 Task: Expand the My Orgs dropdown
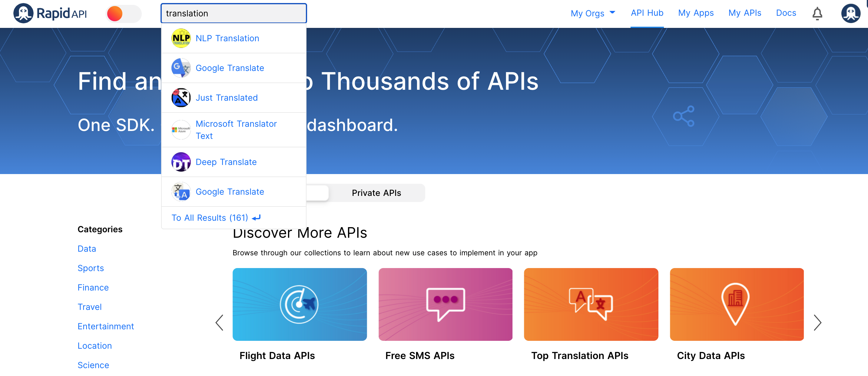593,13
